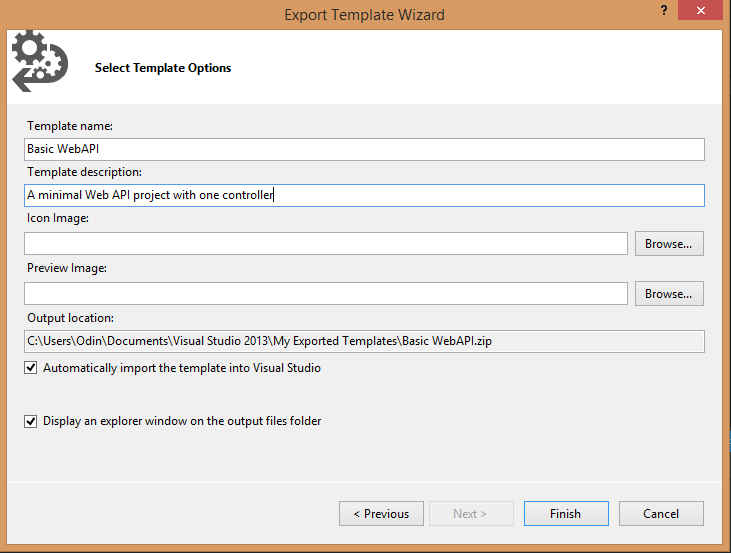
Task: Uncheck Automatically import the template option
Action: [31, 368]
